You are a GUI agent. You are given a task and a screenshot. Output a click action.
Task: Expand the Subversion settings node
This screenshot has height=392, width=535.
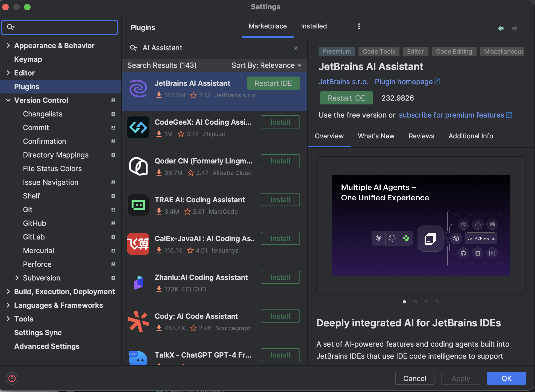click(x=17, y=278)
